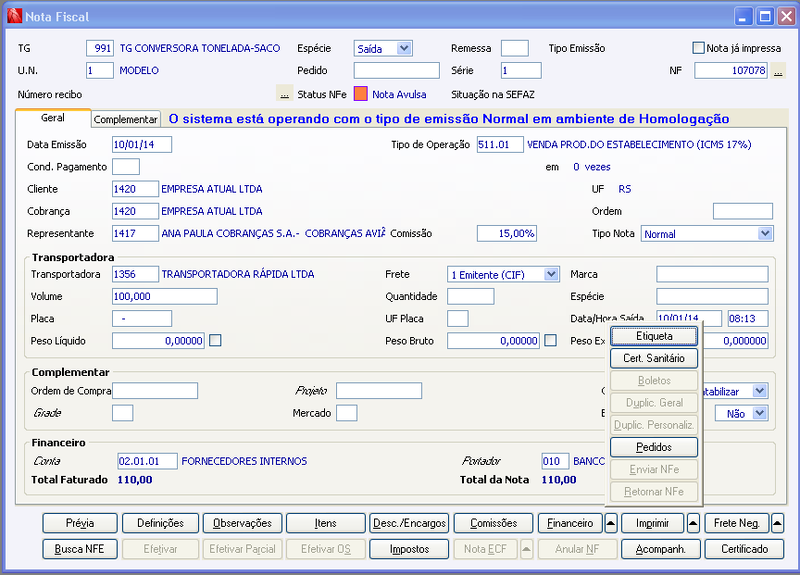
Task: Click the Conta field 02.01.01
Action: [x=147, y=461]
